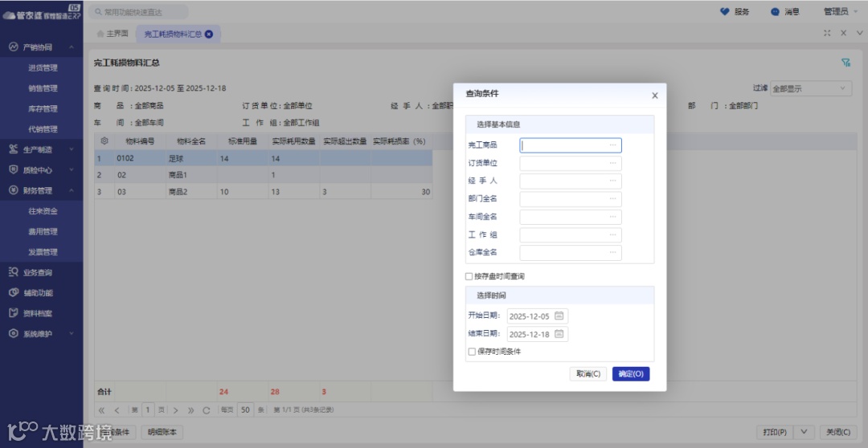Click the fullscreen expand icon in tab bar

(x=827, y=33)
